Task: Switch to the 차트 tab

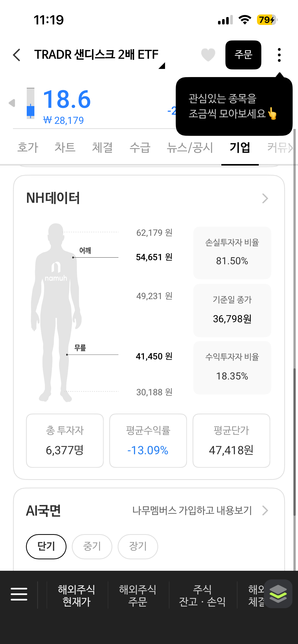Action: [65, 148]
